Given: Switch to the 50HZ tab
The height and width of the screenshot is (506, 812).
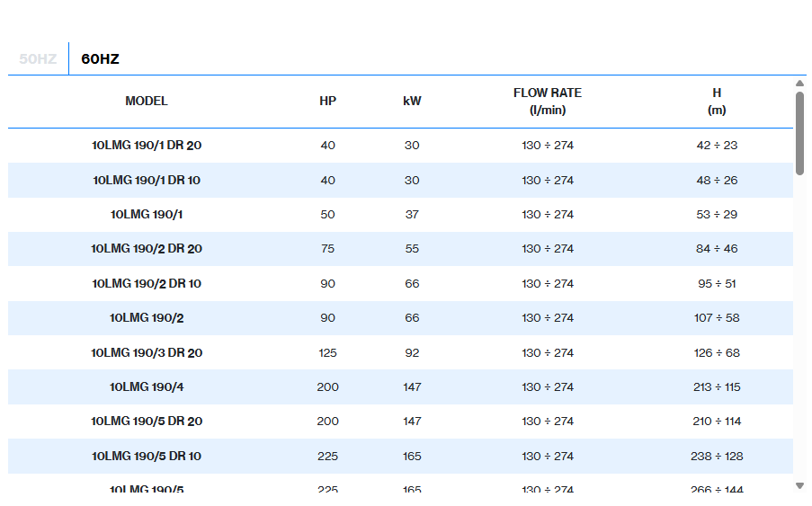Looking at the screenshot, I should tap(38, 59).
